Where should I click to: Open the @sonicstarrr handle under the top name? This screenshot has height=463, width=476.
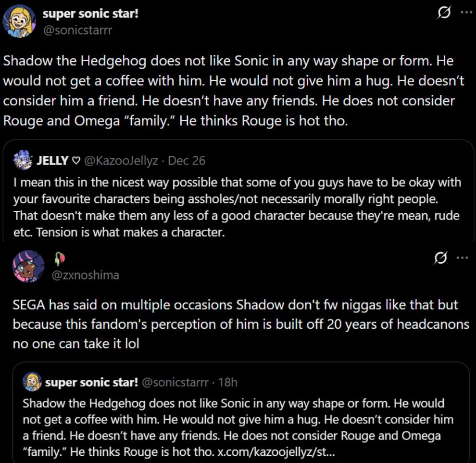tap(78, 30)
